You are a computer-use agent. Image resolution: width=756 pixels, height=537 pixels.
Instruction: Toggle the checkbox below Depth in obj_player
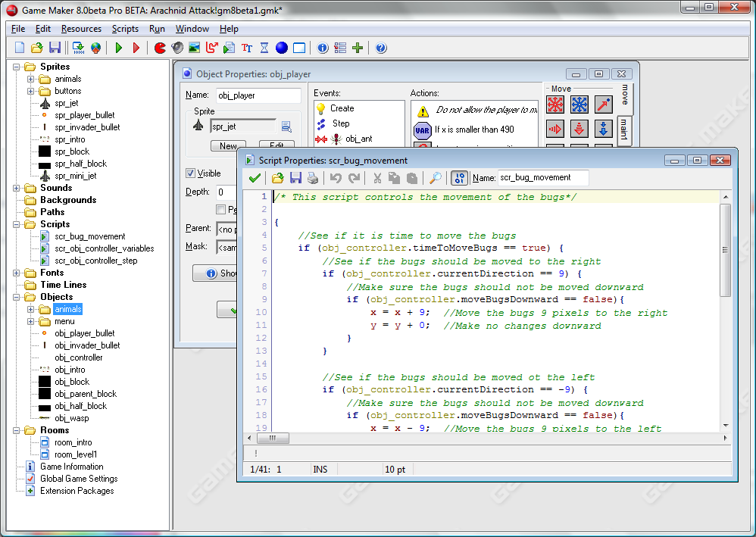221,209
